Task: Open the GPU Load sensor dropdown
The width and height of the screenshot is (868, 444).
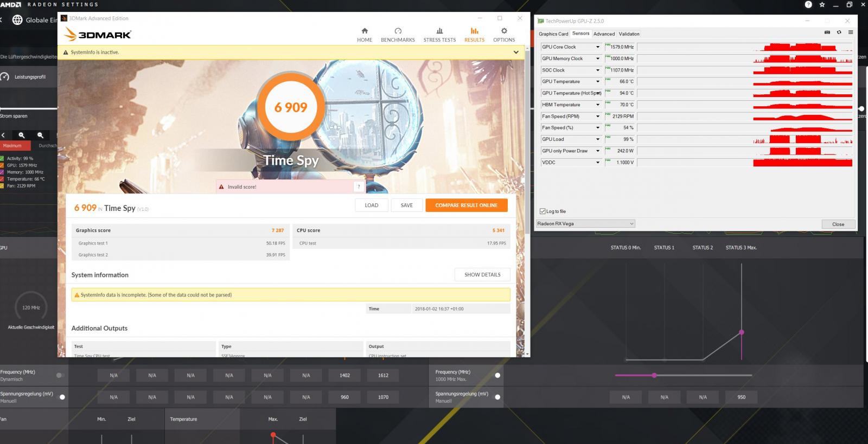Action: (598, 139)
